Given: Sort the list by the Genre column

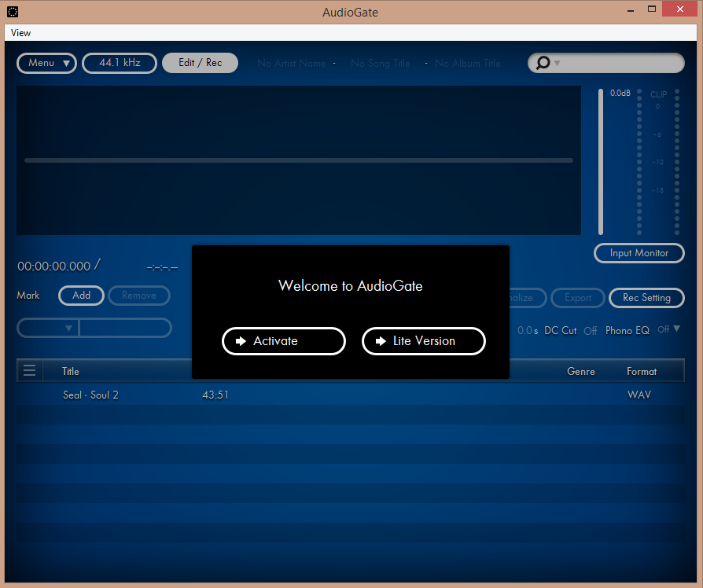Looking at the screenshot, I should pyautogui.click(x=580, y=371).
